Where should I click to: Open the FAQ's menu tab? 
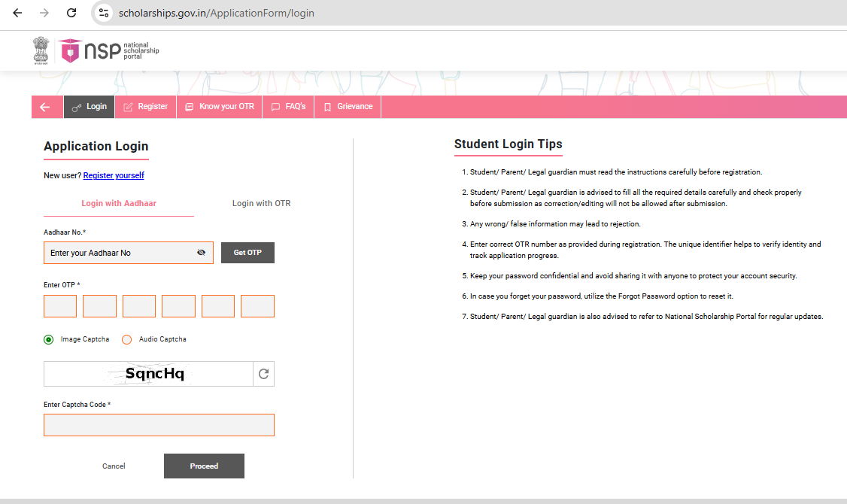(x=288, y=107)
